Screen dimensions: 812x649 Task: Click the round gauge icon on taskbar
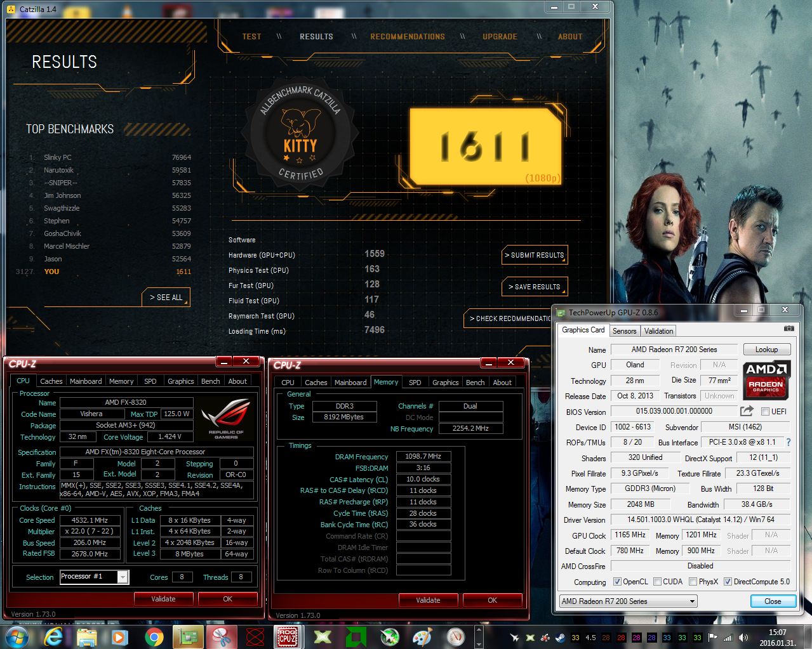[x=455, y=636]
